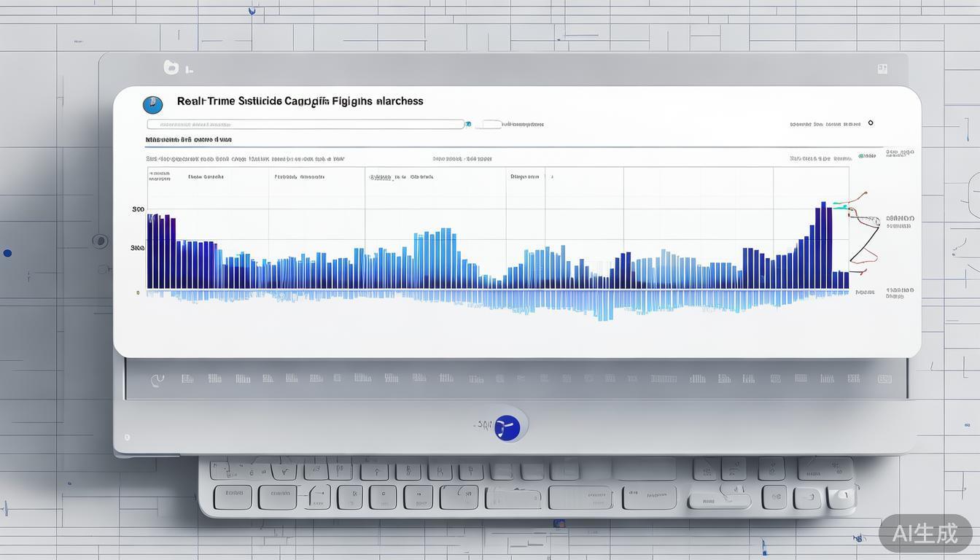Click the small circle icon at header right
Image resolution: width=980 pixels, height=560 pixels.
871,123
